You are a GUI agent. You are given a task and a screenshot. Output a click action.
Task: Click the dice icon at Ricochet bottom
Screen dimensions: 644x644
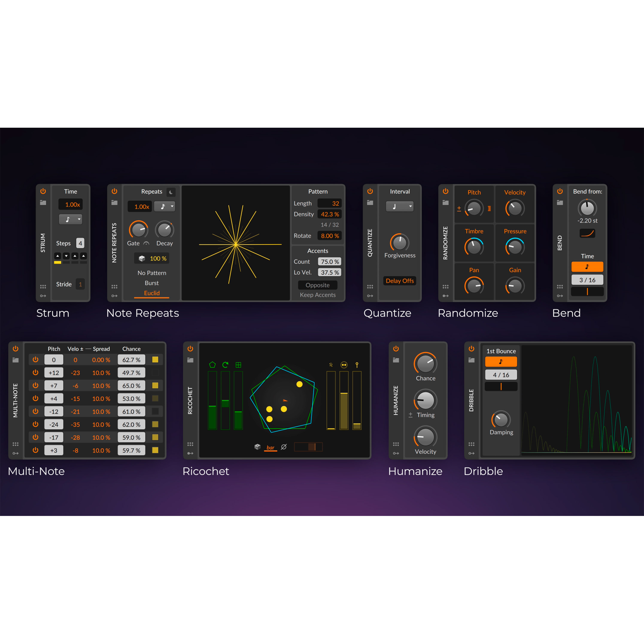(257, 447)
